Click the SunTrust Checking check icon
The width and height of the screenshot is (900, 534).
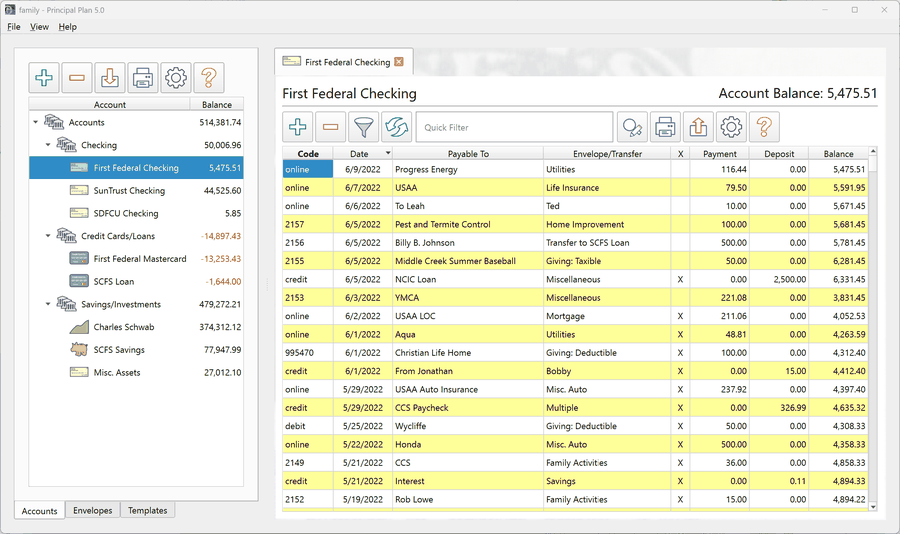click(79, 190)
